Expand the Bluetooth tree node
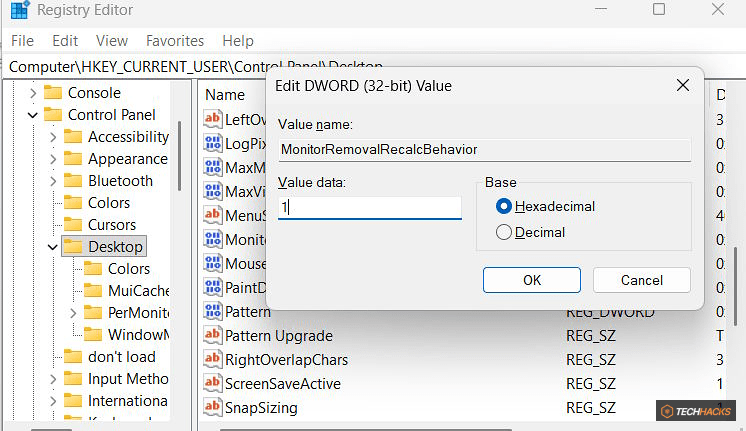 point(53,181)
